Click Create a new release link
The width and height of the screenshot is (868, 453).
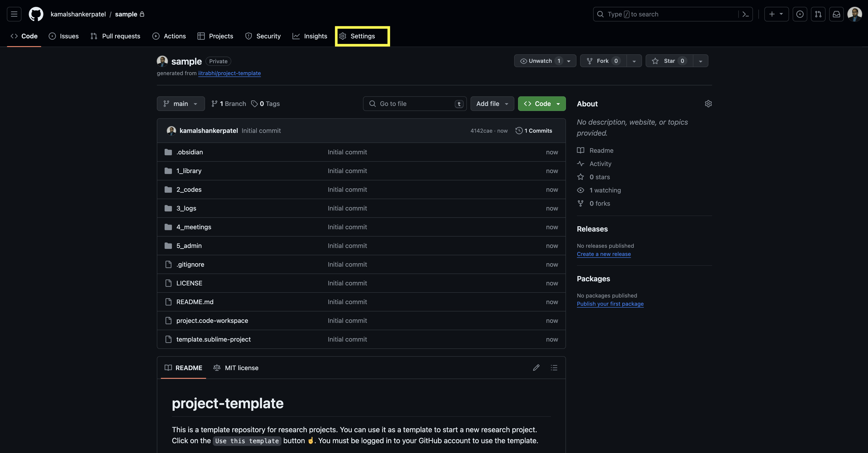[x=603, y=254]
